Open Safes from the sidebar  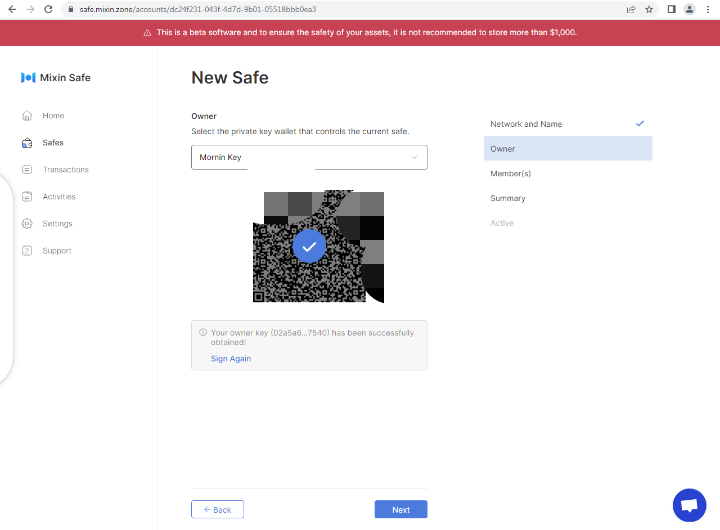27,143
